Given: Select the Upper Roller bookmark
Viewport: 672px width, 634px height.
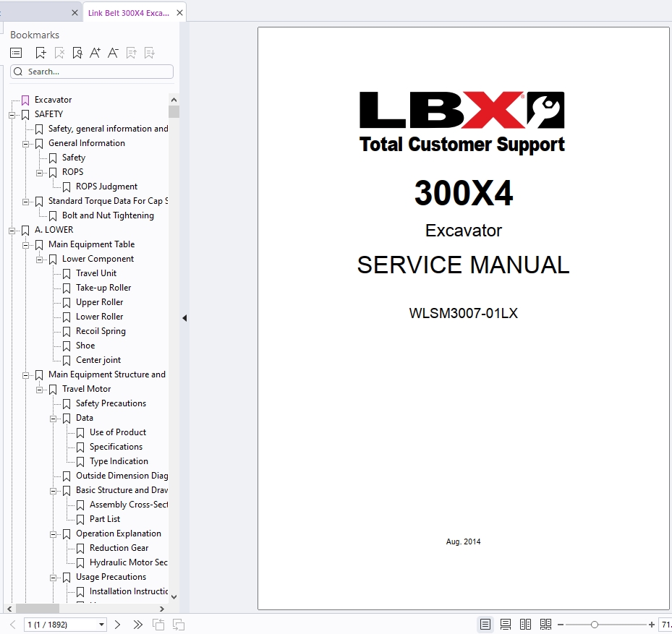Looking at the screenshot, I should (99, 302).
